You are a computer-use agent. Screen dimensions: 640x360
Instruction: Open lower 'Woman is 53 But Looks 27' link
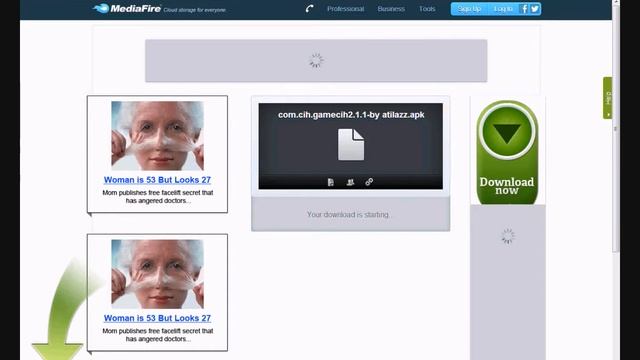coord(157,318)
